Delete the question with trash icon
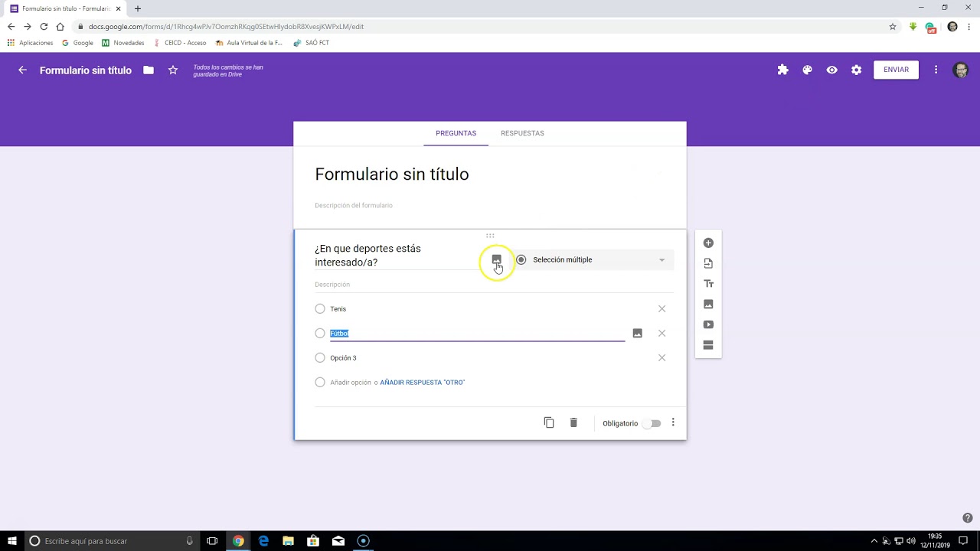This screenshot has height=551, width=980. point(573,422)
